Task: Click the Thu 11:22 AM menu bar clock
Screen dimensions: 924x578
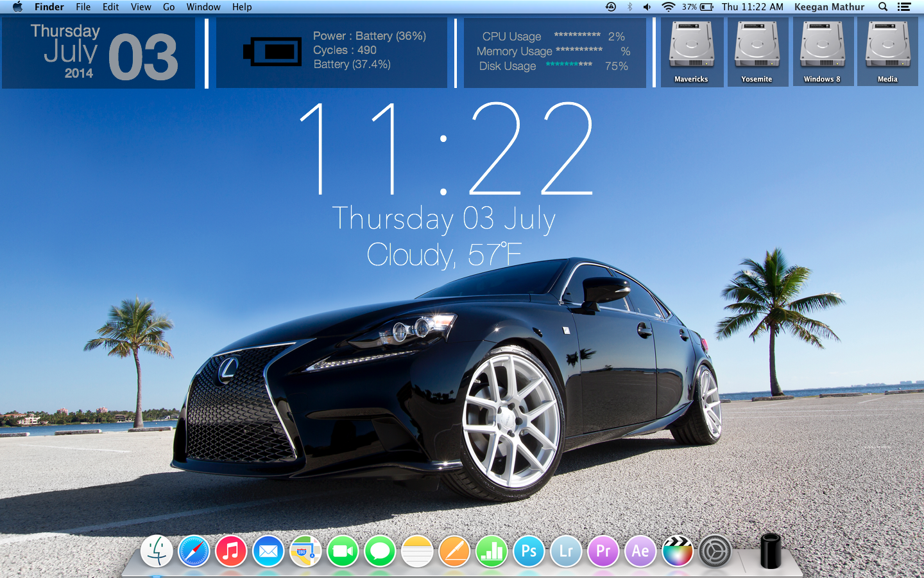Action: point(753,7)
